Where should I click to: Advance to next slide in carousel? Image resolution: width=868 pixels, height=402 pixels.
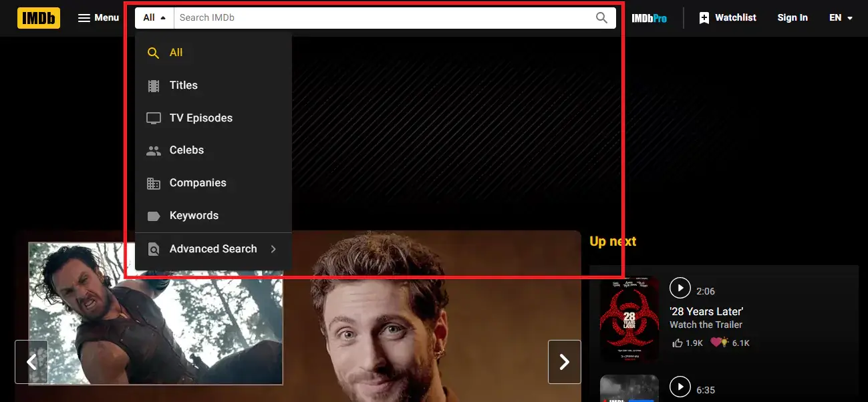[x=564, y=362]
